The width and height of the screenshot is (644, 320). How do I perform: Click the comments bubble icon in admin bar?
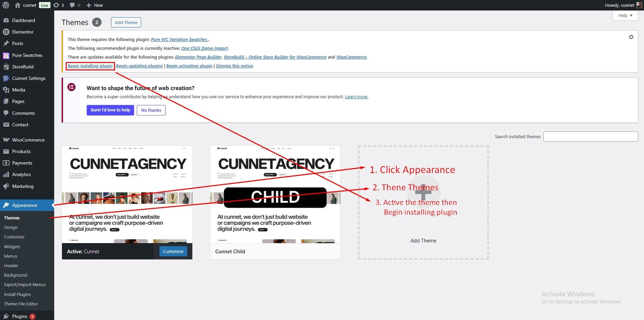[x=74, y=5]
